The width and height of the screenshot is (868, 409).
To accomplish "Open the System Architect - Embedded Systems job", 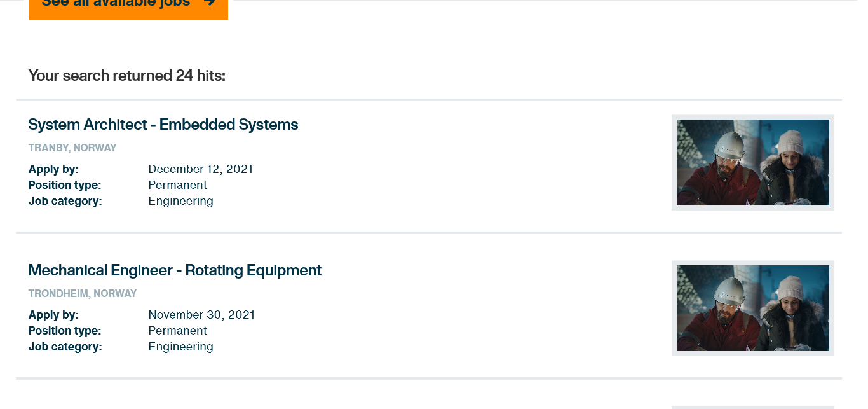I will (163, 125).
